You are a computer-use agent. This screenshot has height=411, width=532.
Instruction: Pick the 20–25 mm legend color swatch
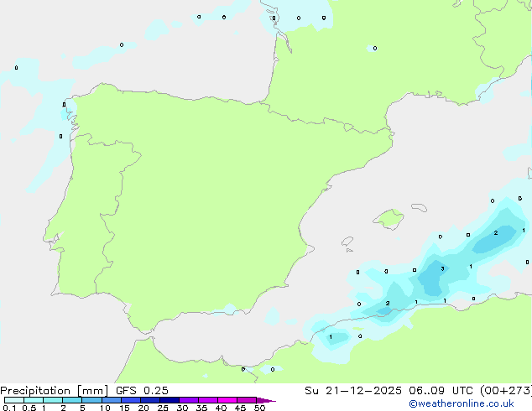pos(150,400)
